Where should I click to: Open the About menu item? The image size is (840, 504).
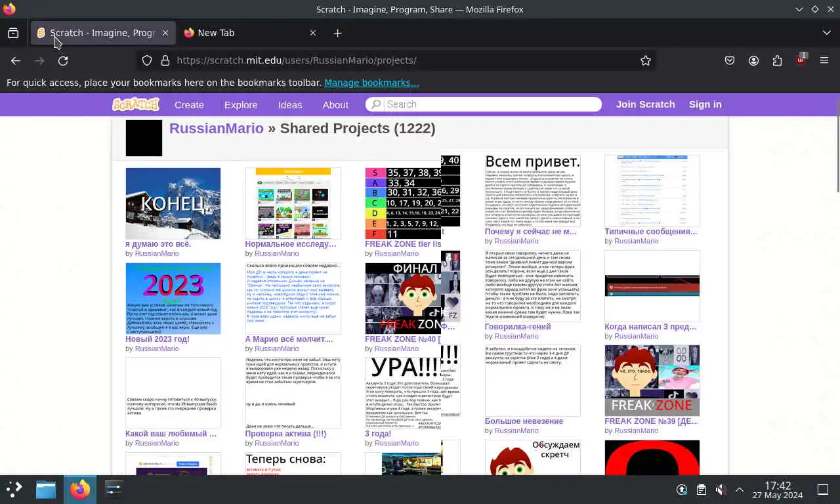pyautogui.click(x=335, y=104)
